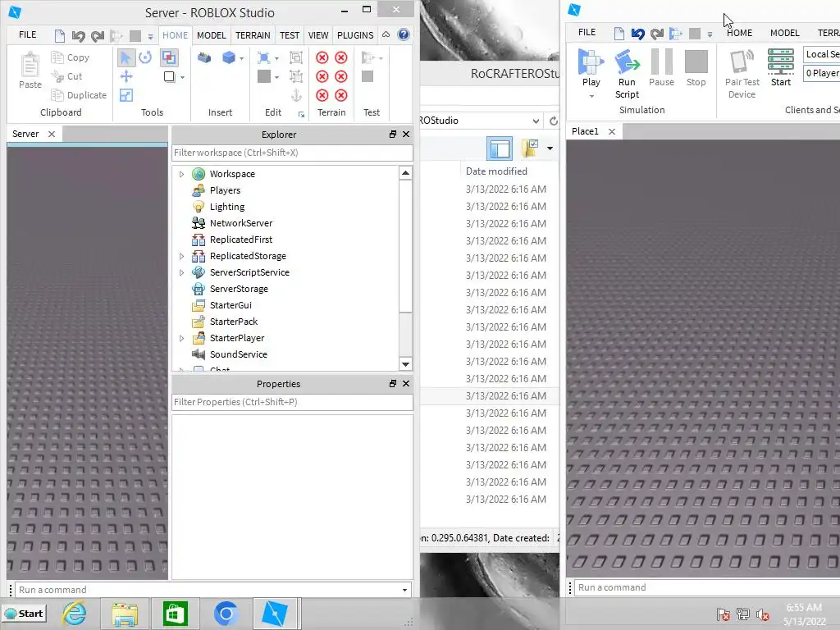Click Copy in the Clipboard group
The width and height of the screenshot is (840, 630).
tap(71, 57)
